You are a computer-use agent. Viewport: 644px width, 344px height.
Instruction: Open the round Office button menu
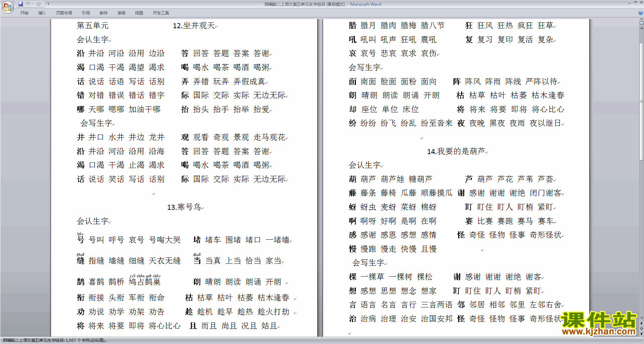(7, 7)
